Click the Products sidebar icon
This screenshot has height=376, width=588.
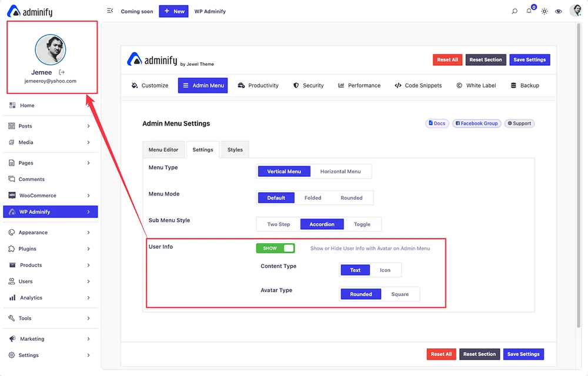[12, 265]
